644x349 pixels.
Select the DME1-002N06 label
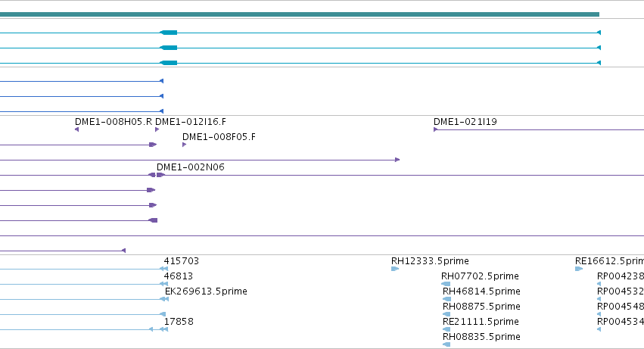191,167
